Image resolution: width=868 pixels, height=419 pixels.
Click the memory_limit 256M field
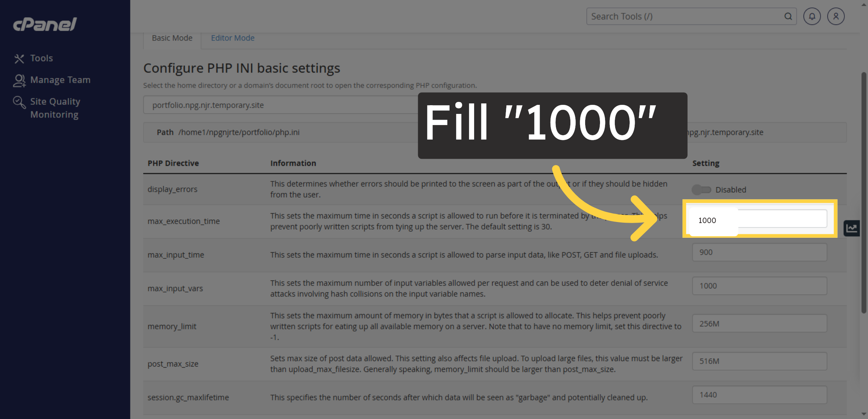(759, 324)
